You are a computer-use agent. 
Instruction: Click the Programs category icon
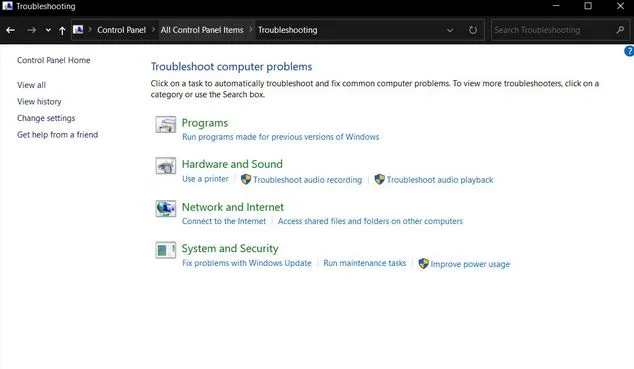coord(166,124)
